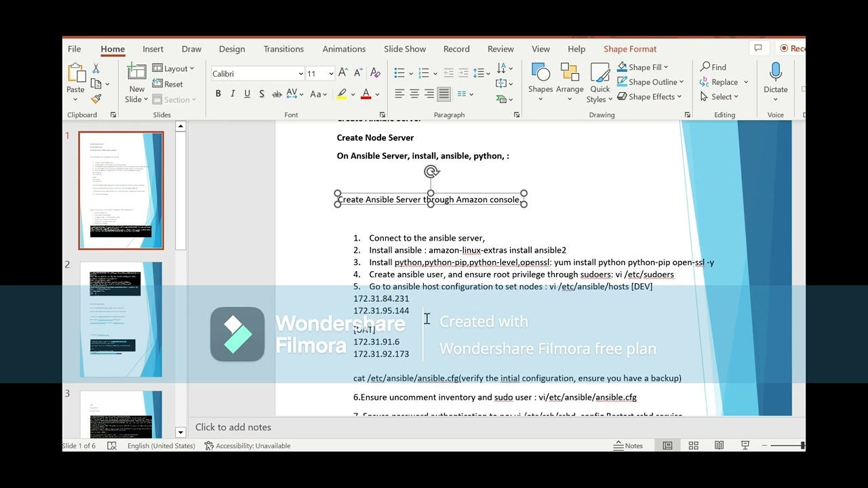Toggle Strikethrough formatting
The height and width of the screenshot is (488, 868).
[x=277, y=94]
